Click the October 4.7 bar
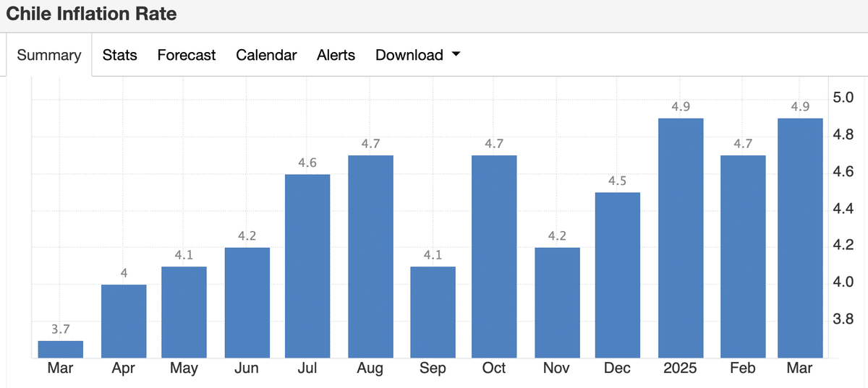 click(494, 256)
